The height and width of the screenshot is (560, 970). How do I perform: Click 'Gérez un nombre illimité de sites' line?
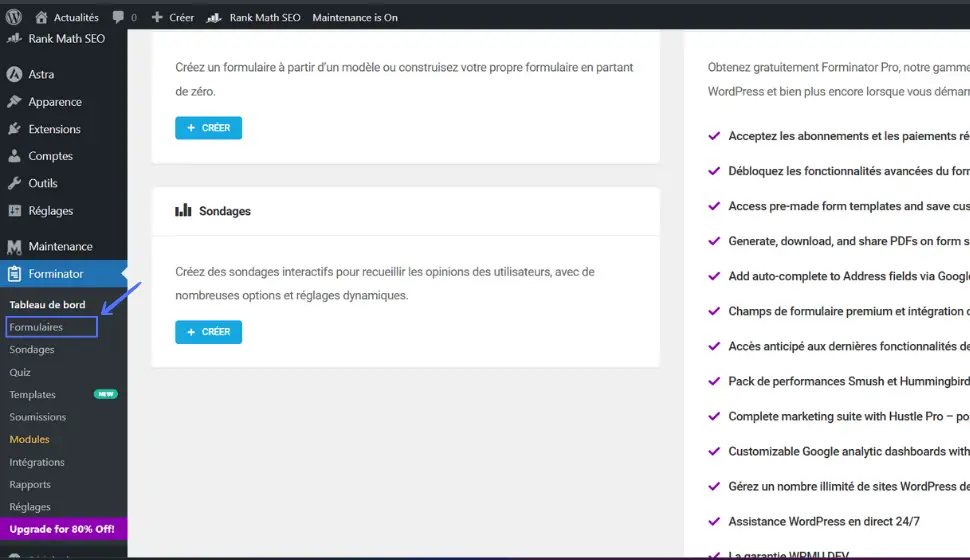849,486
